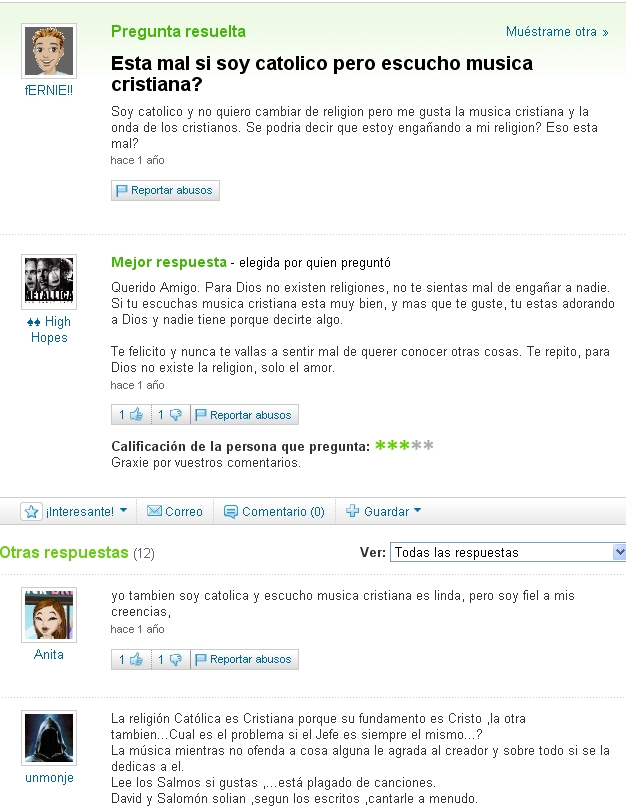The height and width of the screenshot is (809, 626).
Task: Click Anita's avatar picture
Action: 49,615
